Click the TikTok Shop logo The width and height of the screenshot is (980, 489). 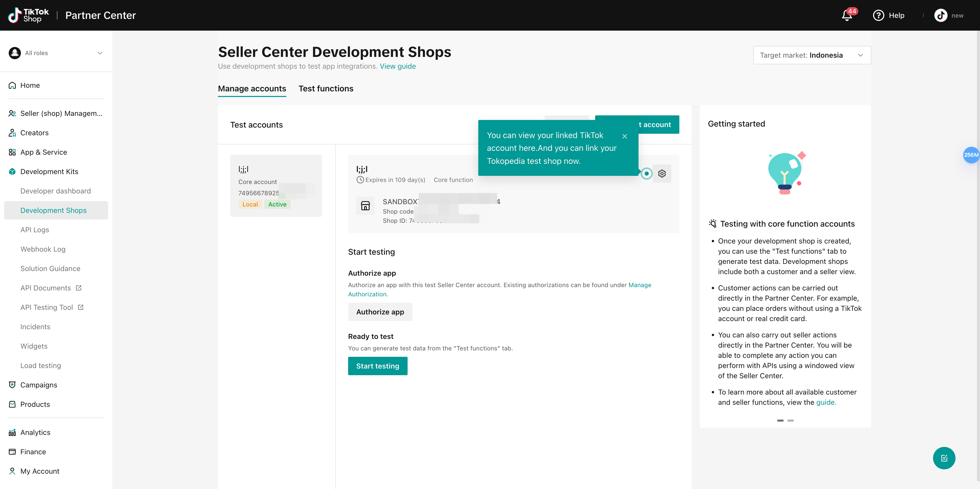coord(29,15)
